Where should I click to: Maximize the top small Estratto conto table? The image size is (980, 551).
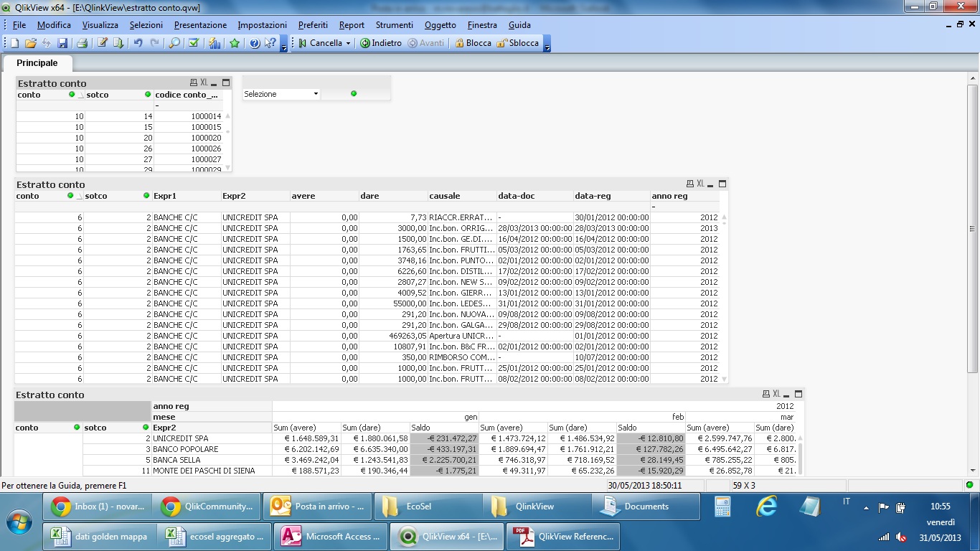click(226, 83)
